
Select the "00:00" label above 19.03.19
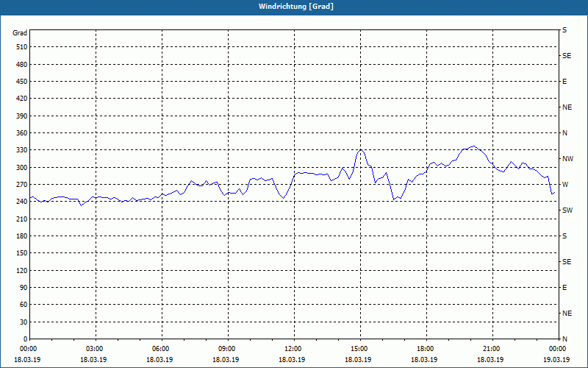[x=558, y=349]
